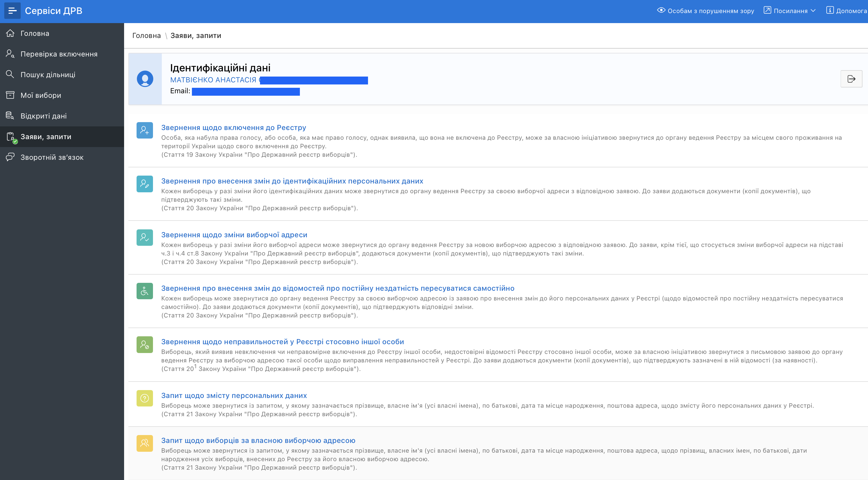Open Перевірка включення in the sidebar

click(x=59, y=54)
